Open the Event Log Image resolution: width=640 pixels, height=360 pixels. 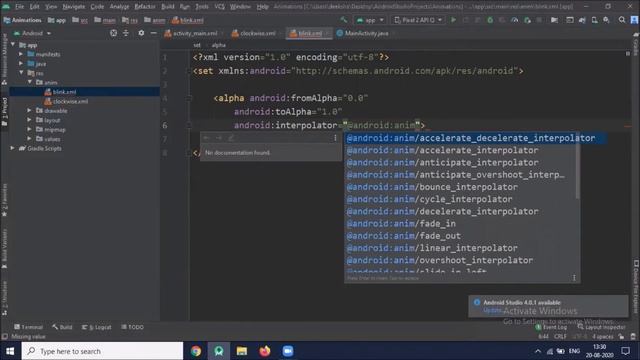pos(551,327)
